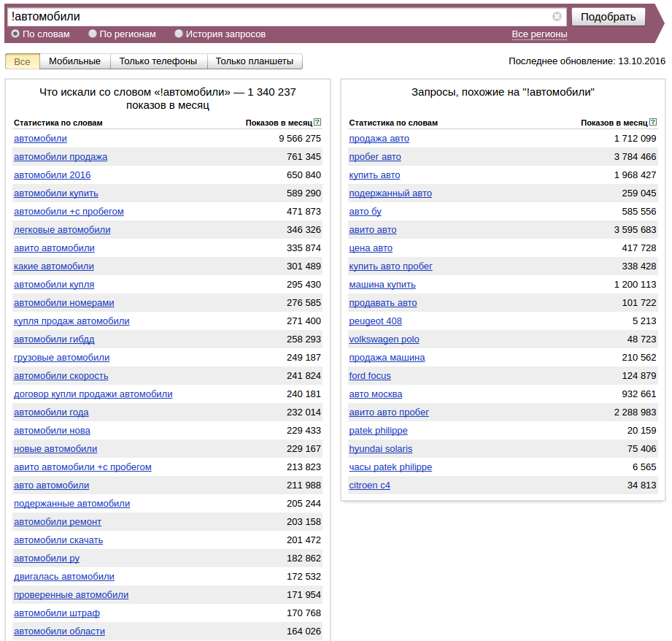This screenshot has width=672, height=641.
Task: Open the citroen c4 link
Action: click(x=370, y=485)
